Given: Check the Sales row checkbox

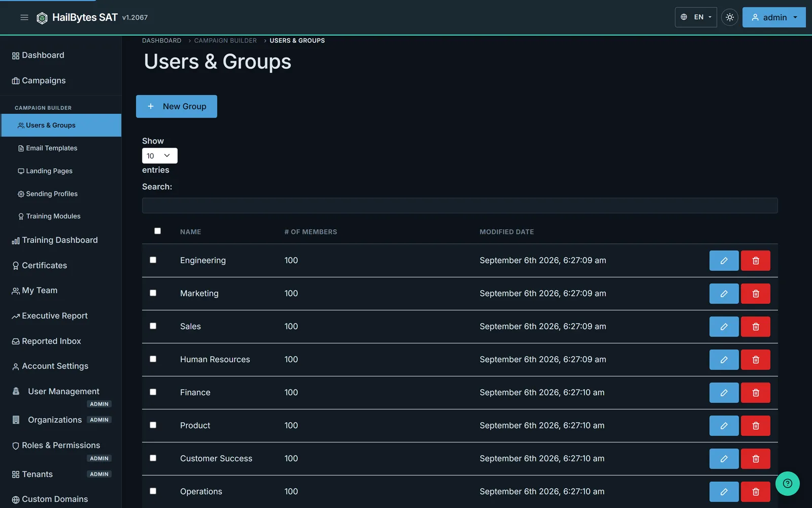Looking at the screenshot, I should coord(153,326).
